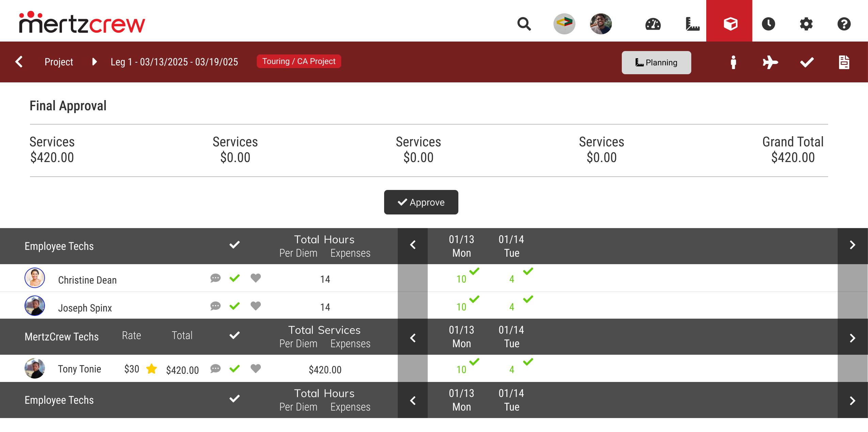Viewport: 868px width, 432px height.
Task: Open the crew person icon
Action: click(x=733, y=62)
